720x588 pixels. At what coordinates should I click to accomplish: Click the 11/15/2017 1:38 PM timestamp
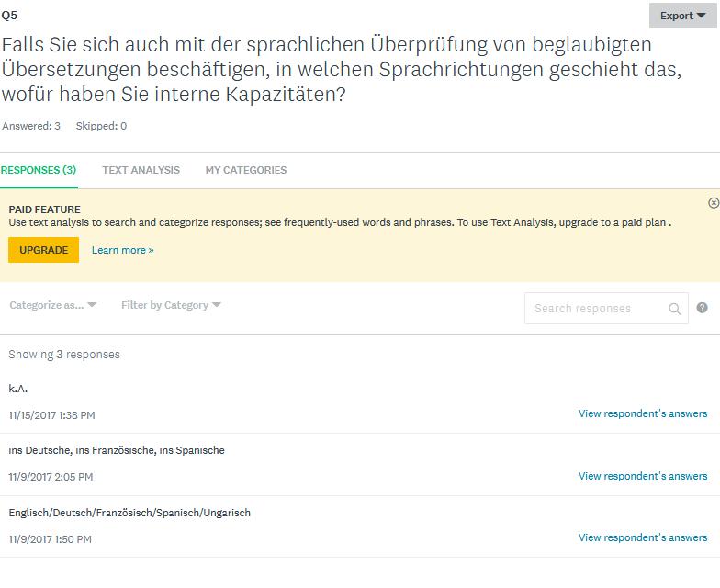(x=51, y=415)
